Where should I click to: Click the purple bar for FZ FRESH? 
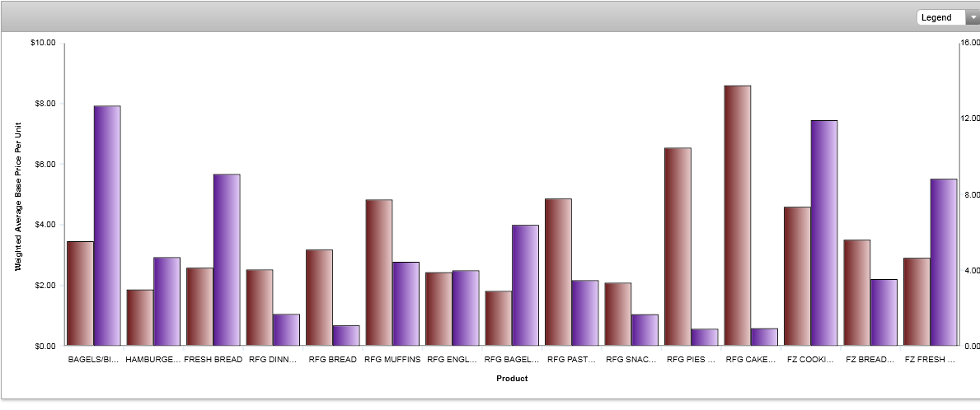943,262
